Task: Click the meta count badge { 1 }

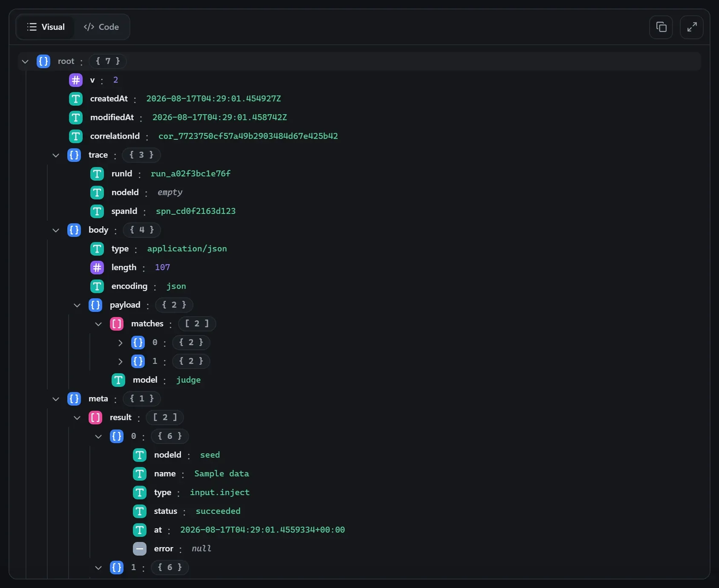Action: point(142,399)
